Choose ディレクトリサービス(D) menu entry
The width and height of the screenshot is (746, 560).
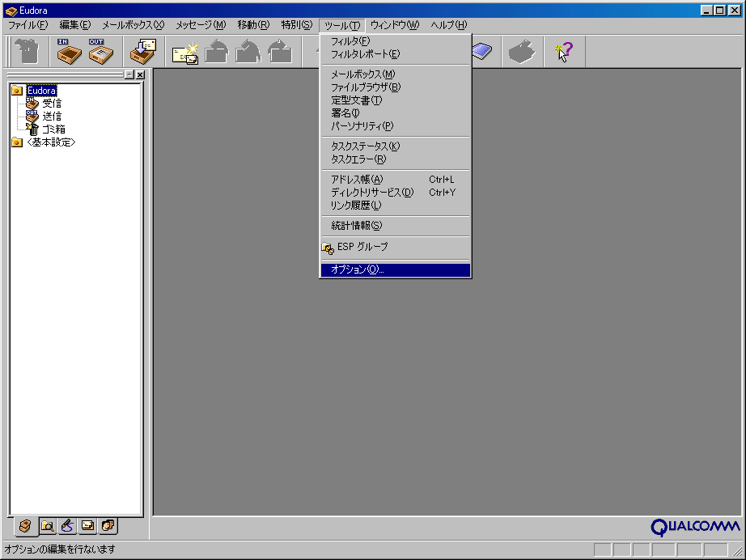tap(396, 193)
